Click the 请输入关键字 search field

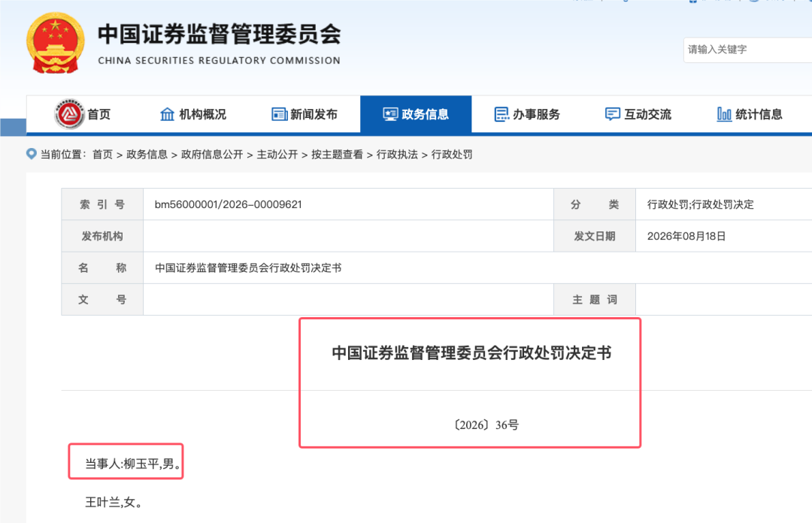tap(748, 50)
